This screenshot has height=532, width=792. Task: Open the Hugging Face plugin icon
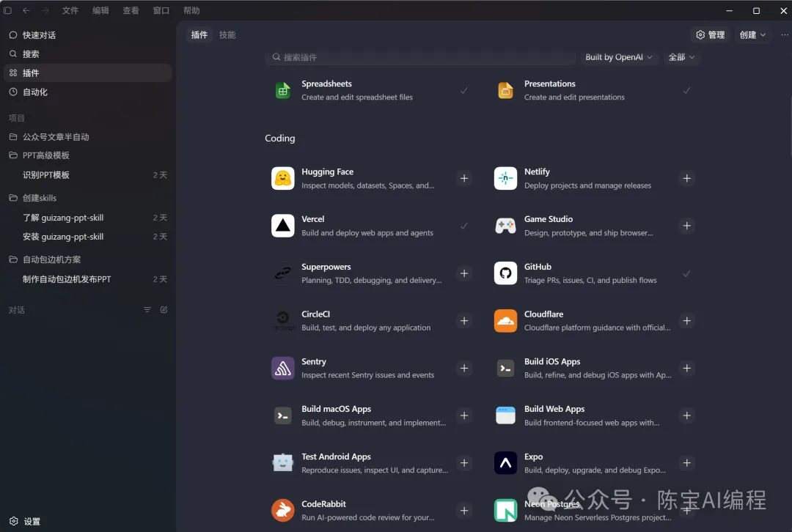[x=283, y=178]
